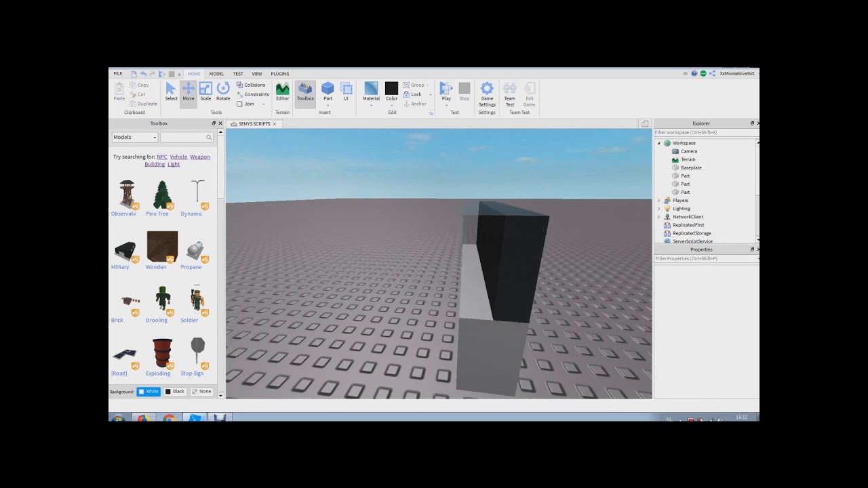Click the Vehicle search suggestion
The image size is (868, 488).
178,157
